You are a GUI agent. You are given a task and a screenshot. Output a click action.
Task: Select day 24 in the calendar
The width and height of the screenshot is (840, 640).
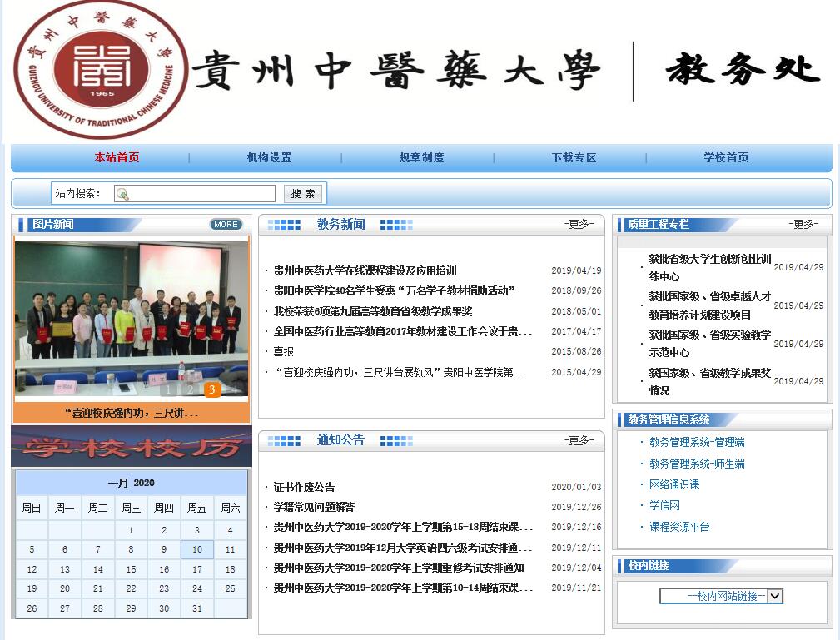click(197, 588)
